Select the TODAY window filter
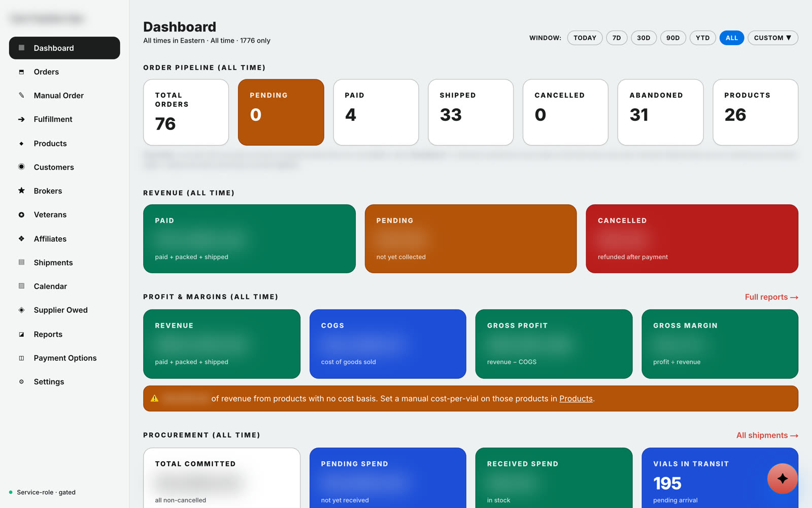 (585, 38)
